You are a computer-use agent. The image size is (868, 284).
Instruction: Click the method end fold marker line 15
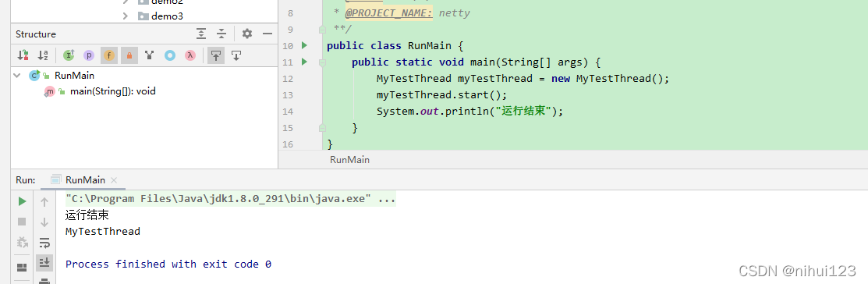coord(322,128)
